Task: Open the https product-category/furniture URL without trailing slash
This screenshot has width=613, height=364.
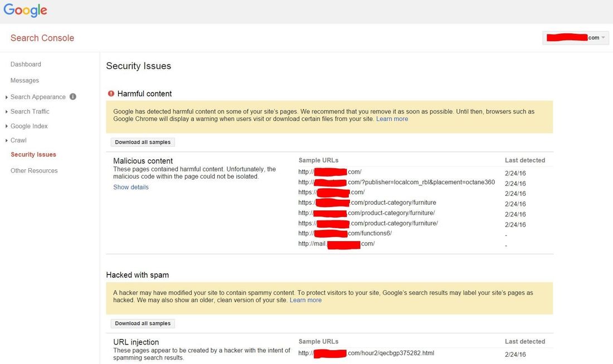Action: 367,202
